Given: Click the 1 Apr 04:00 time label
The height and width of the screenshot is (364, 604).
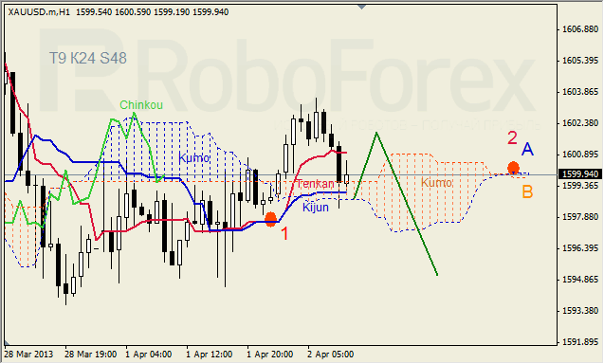Looking at the screenshot, I should click(x=148, y=354).
